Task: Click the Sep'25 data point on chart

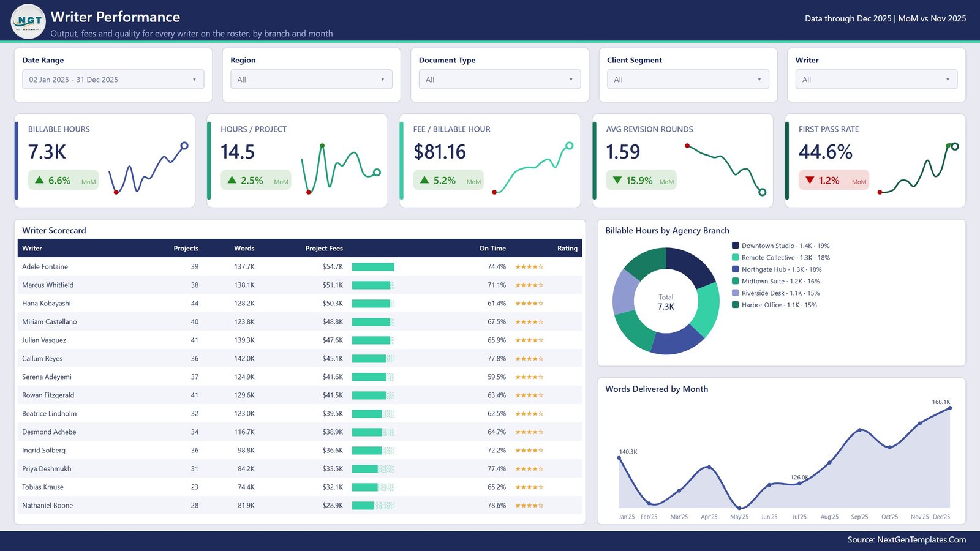Action: [859, 430]
